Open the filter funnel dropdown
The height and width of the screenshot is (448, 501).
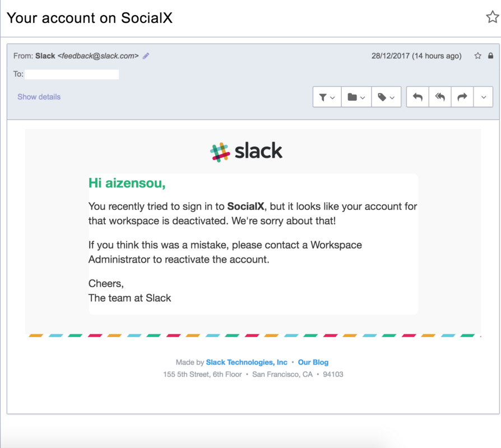(x=327, y=97)
